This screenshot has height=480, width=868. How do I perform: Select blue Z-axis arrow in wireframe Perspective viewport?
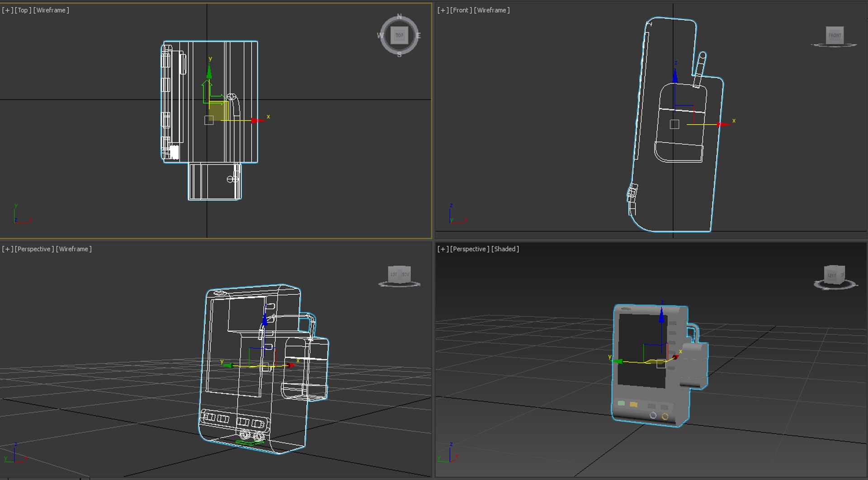tap(265, 319)
